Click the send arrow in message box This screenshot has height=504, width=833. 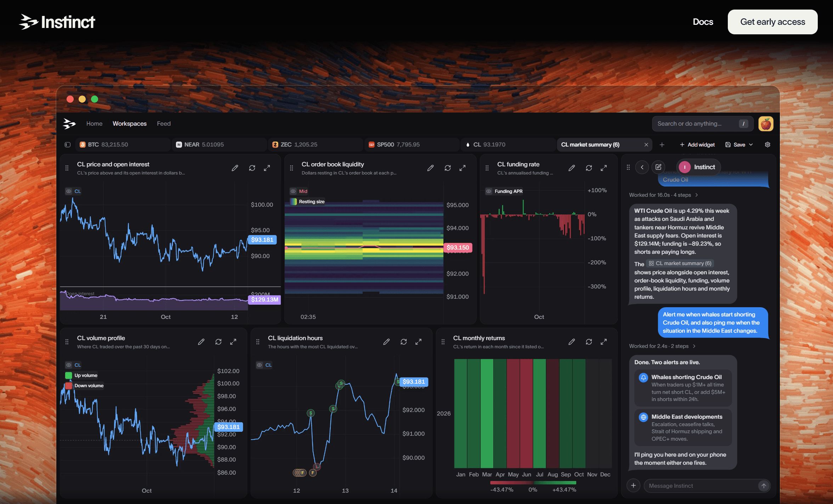coord(764,486)
